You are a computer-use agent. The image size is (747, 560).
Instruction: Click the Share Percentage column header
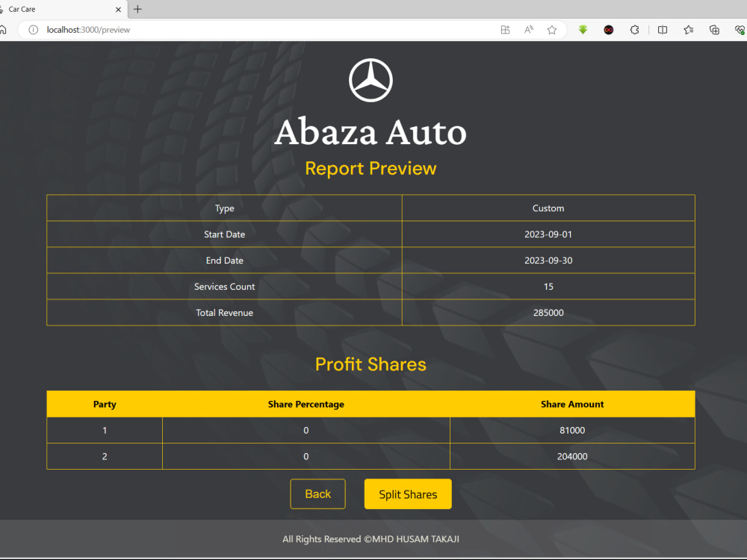(x=306, y=404)
